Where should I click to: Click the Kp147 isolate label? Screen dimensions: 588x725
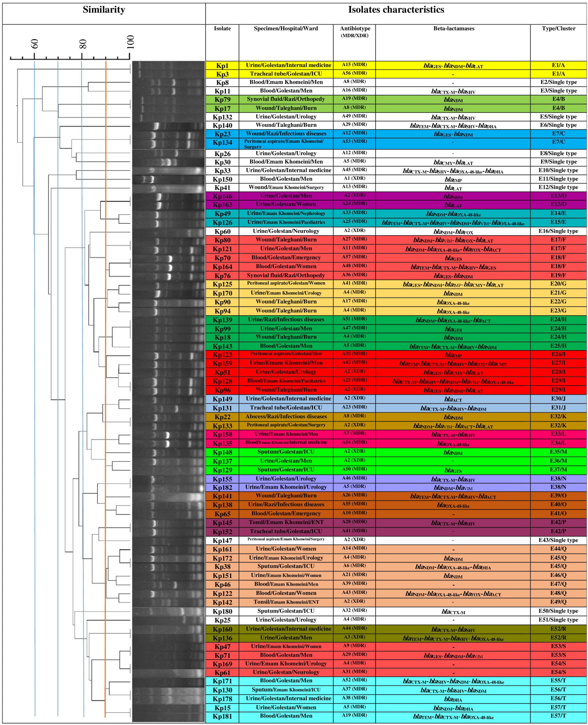click(x=222, y=541)
